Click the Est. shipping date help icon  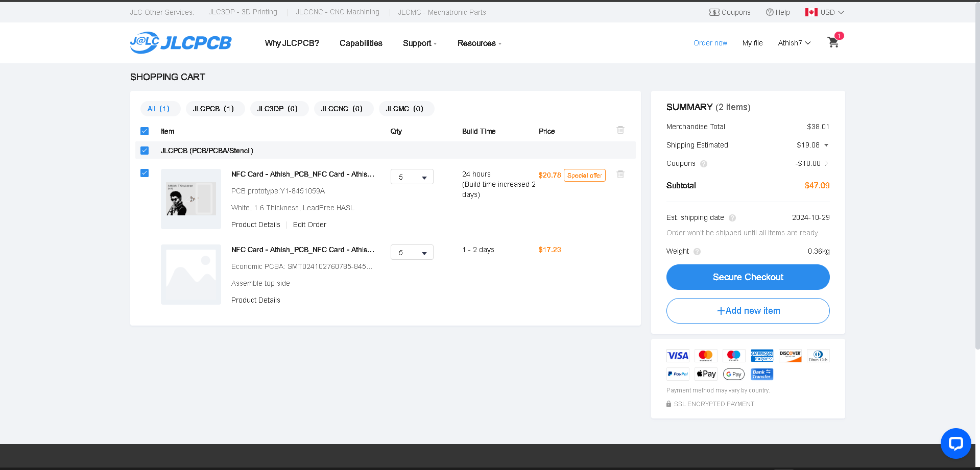point(732,218)
